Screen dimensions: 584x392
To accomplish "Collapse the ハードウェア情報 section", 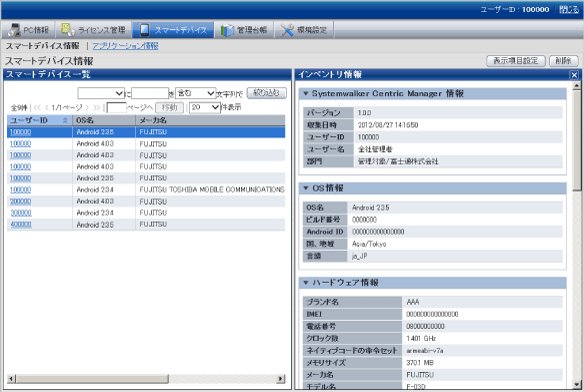I will [x=305, y=283].
